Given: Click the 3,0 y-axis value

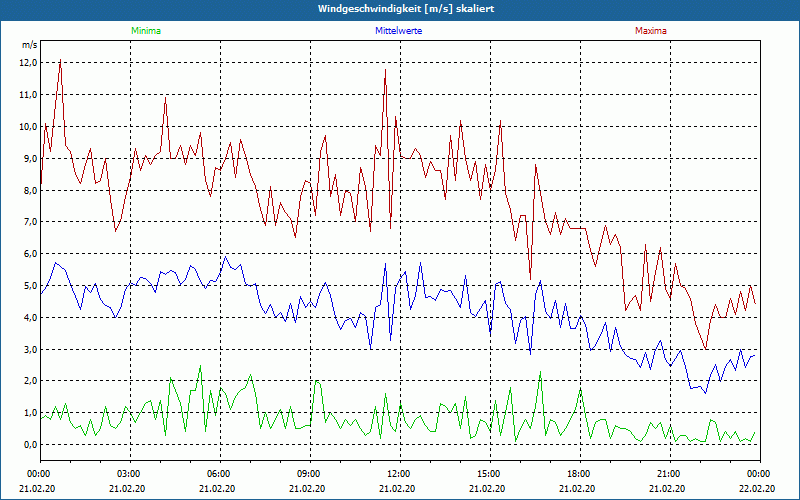Looking at the screenshot, I should tap(31, 349).
